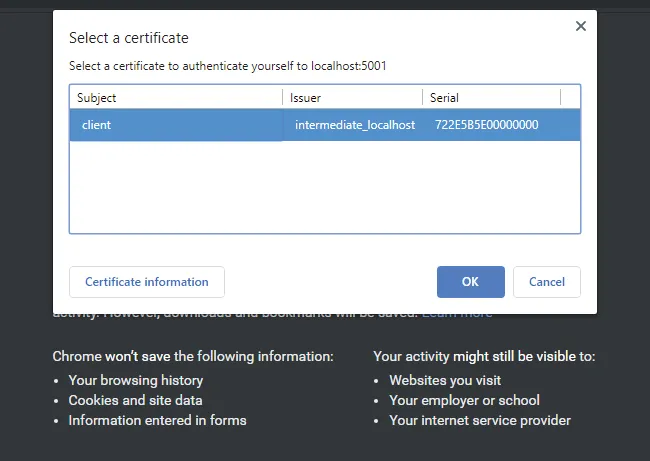Click the "Your browsing history" bullet text

tap(136, 380)
